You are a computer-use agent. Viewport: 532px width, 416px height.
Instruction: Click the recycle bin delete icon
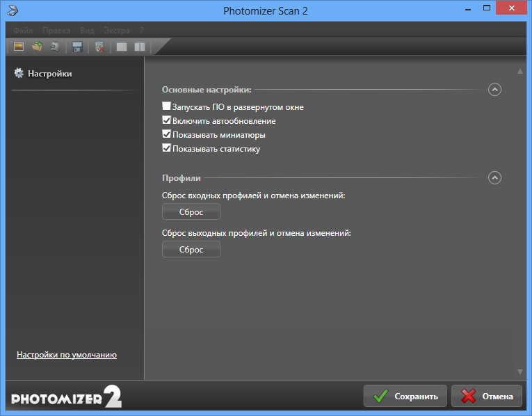pyautogui.click(x=99, y=47)
